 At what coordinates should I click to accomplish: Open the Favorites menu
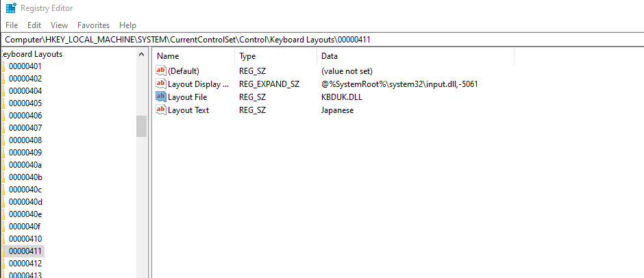[x=94, y=25]
